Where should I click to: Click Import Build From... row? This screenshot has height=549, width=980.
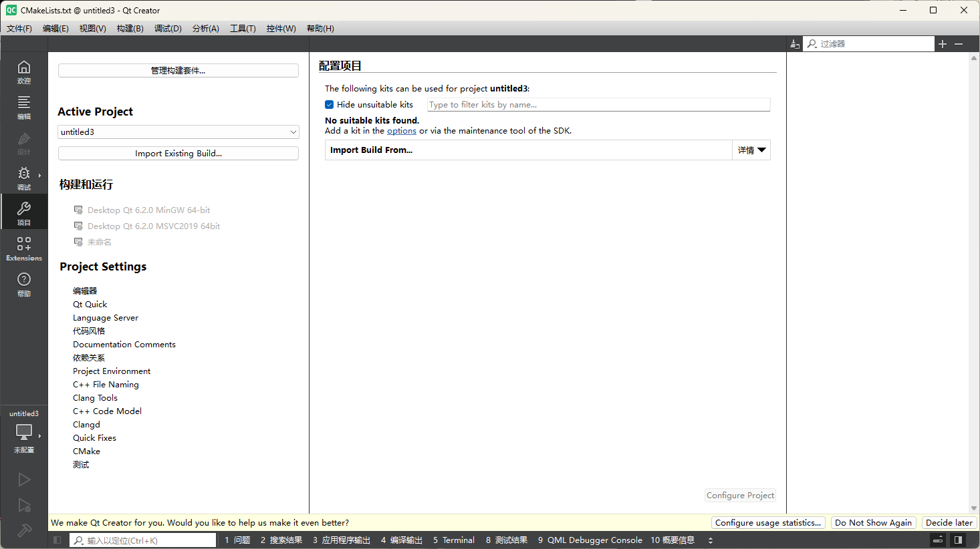click(x=529, y=150)
